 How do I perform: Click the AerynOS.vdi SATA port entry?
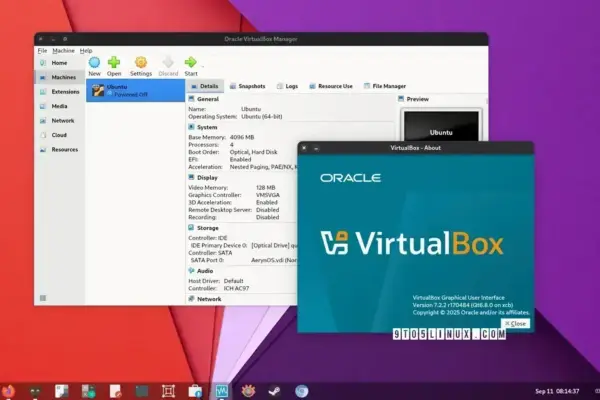(x=274, y=260)
